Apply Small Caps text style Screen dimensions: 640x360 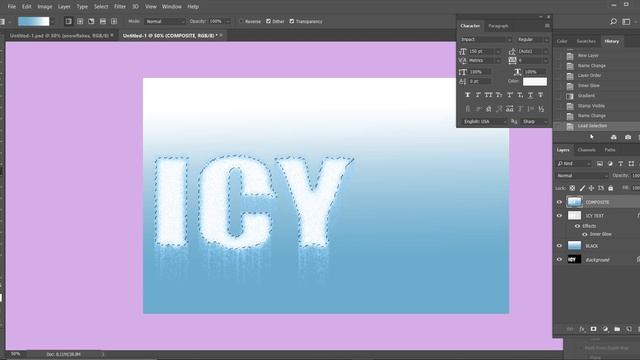pos(499,95)
